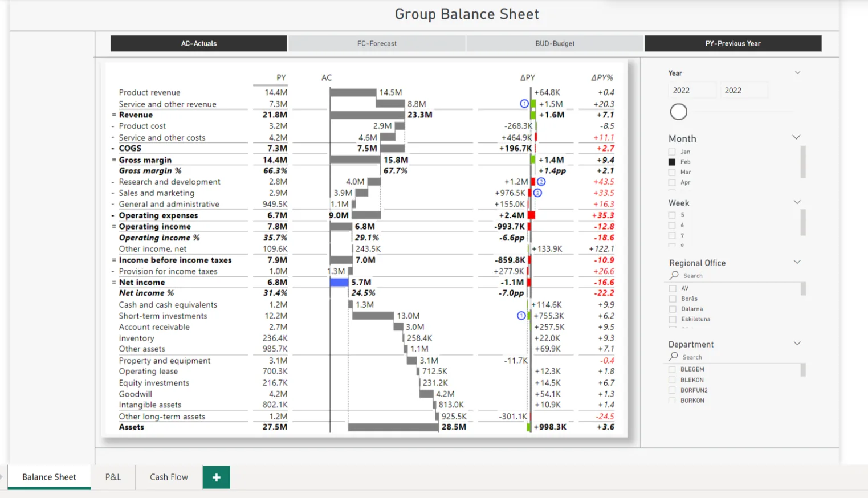868x498 pixels.
Task: Click the +35.3 Operating expenses percent value
Action: [603, 215]
